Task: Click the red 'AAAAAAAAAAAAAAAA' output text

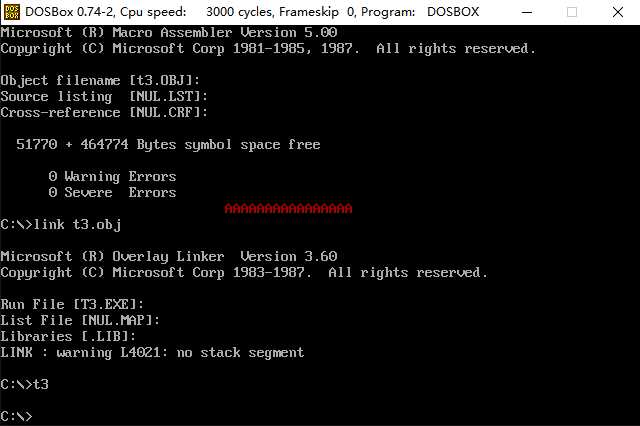Action: (288, 209)
